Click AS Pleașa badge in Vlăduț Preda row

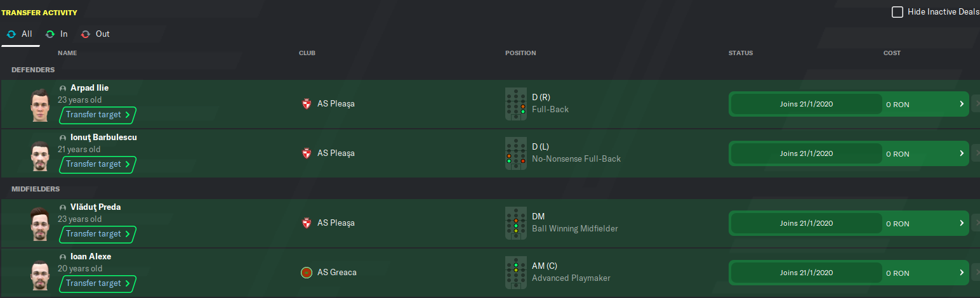(x=307, y=223)
